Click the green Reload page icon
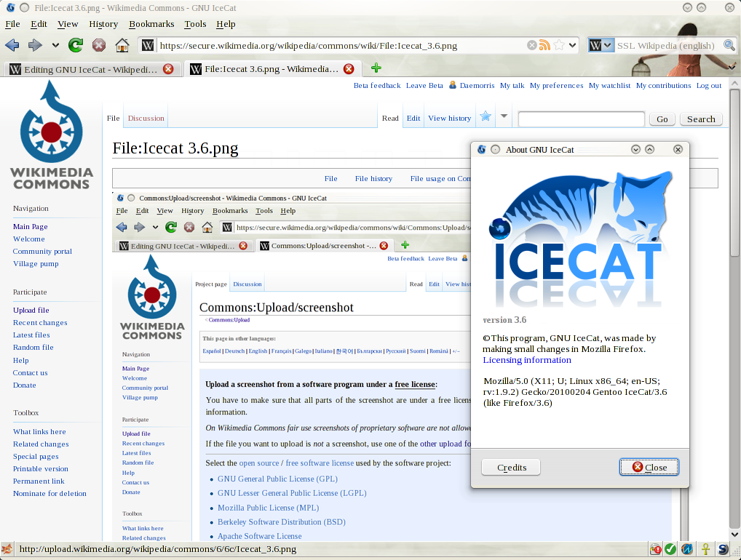This screenshot has height=560, width=741. pyautogui.click(x=76, y=45)
